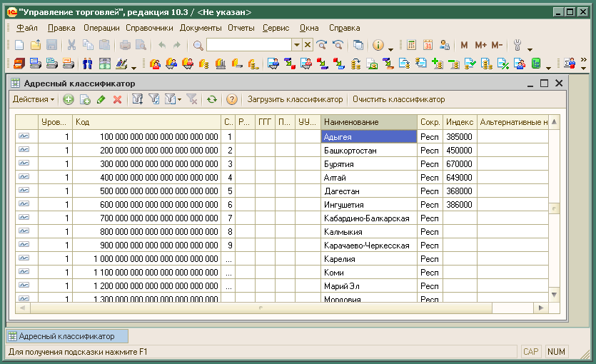The height and width of the screenshot is (364, 596).
Task: Expand the search field dropdown arrow
Action: coord(297,45)
